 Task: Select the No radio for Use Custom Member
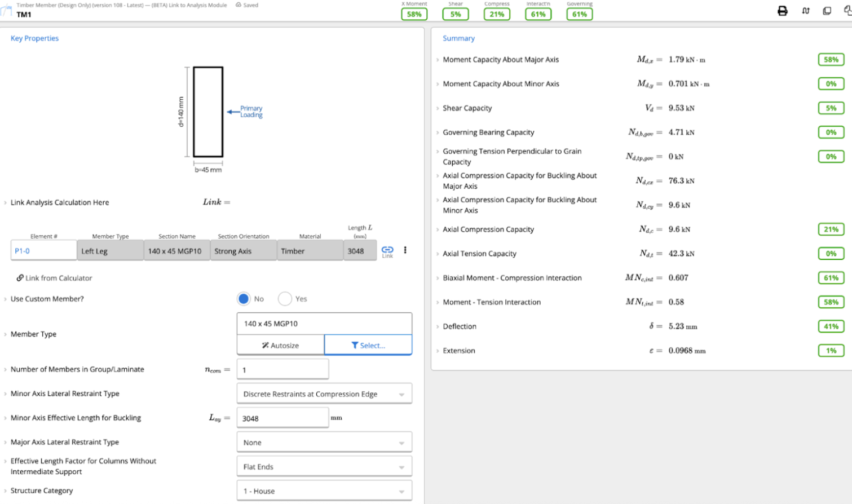coord(244,299)
